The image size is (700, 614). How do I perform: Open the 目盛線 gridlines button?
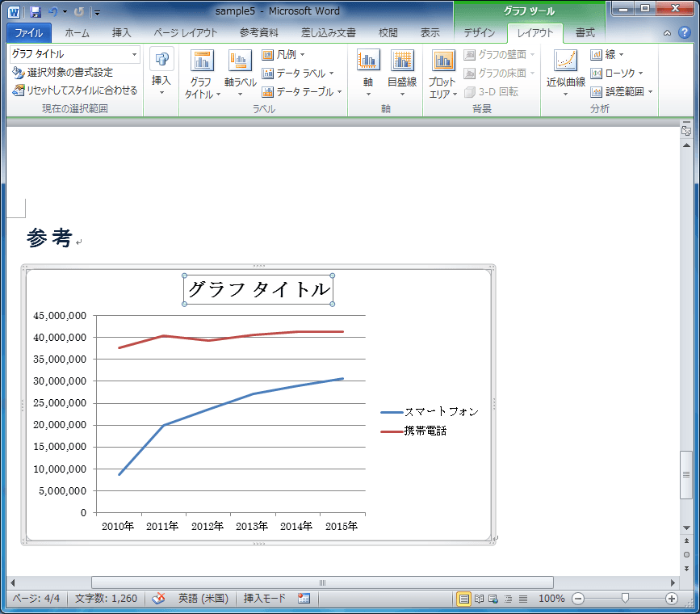[402, 74]
